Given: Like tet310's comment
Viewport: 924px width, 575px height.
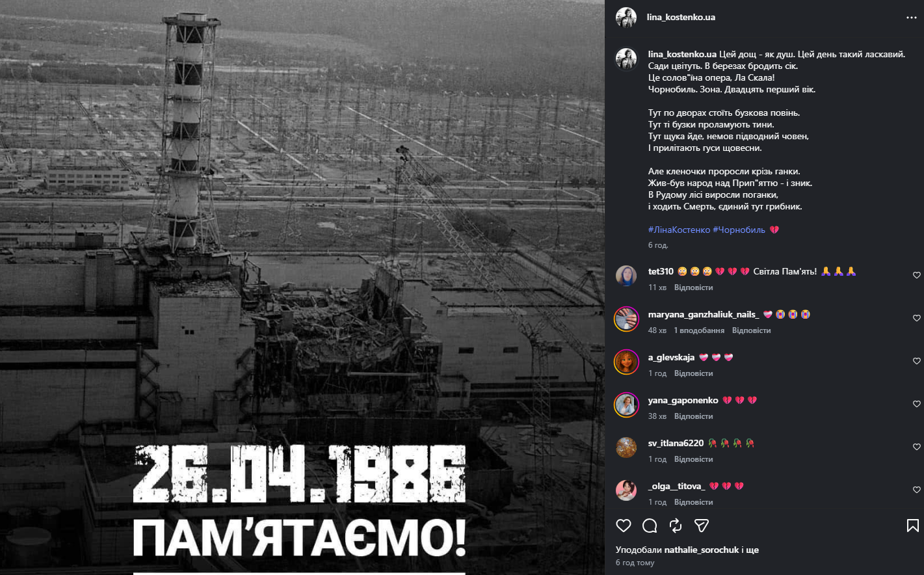Looking at the screenshot, I should click(x=917, y=275).
